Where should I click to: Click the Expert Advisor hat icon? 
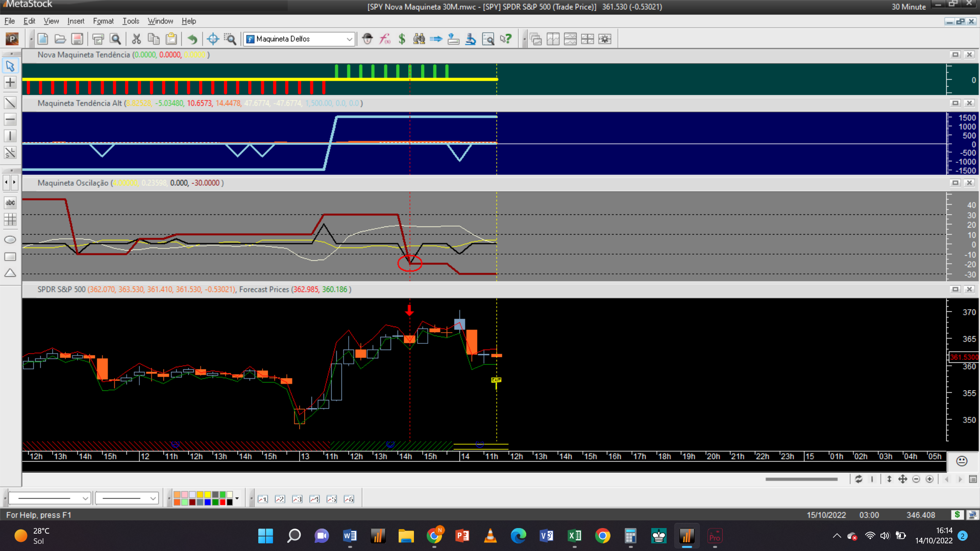(x=367, y=39)
